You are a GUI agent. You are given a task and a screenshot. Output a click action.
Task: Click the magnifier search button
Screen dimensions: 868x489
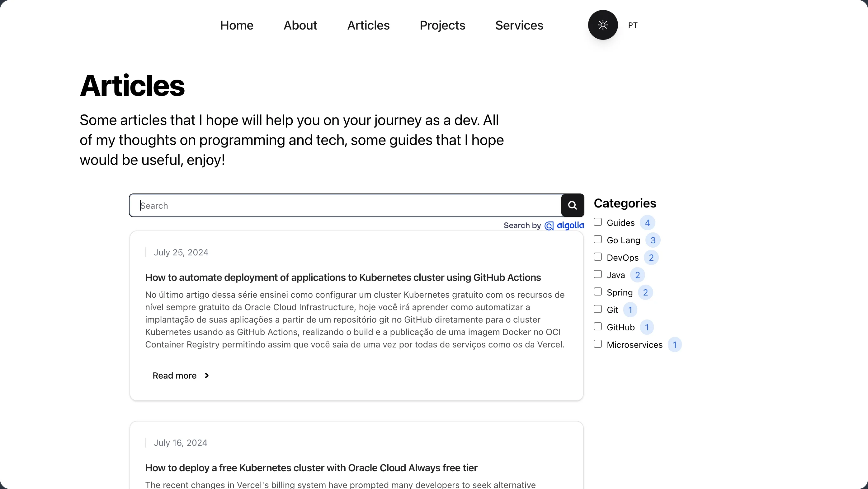click(573, 205)
